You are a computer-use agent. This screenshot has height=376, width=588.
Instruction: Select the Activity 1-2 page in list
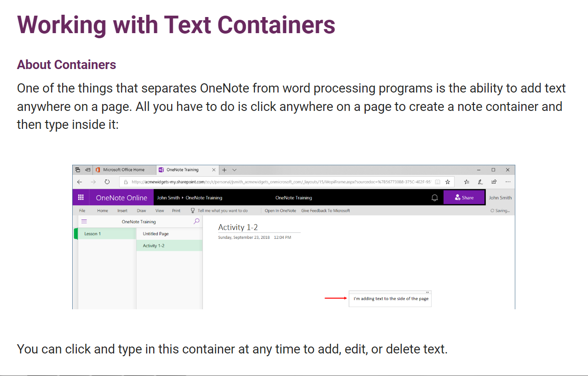169,246
